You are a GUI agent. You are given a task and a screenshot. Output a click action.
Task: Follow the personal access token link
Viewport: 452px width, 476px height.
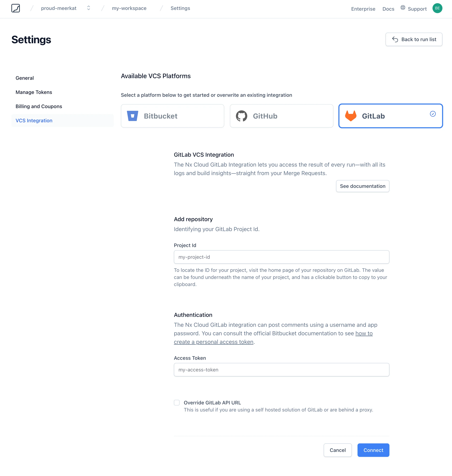click(213, 342)
